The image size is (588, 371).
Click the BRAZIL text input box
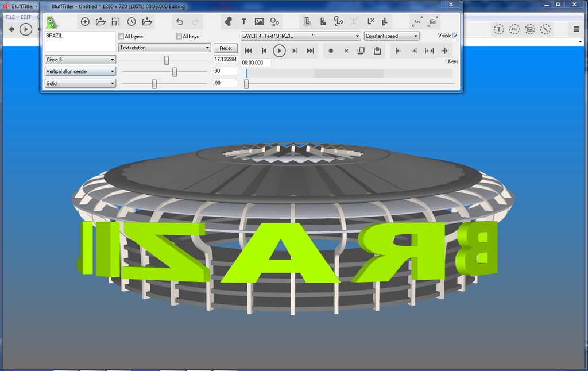point(80,41)
